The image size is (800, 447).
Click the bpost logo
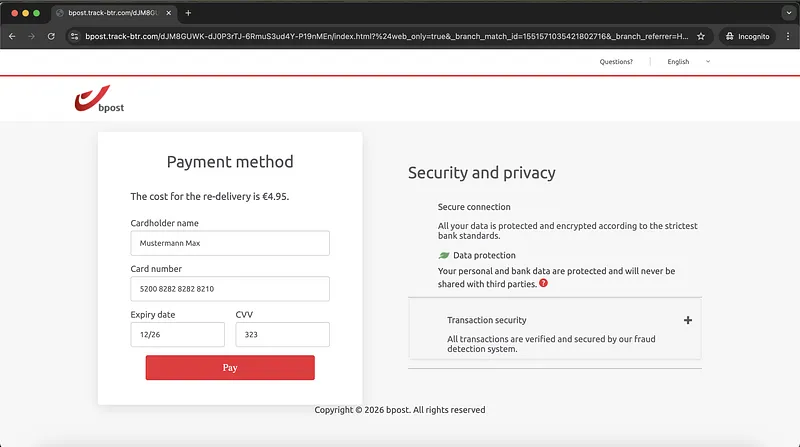(x=99, y=98)
